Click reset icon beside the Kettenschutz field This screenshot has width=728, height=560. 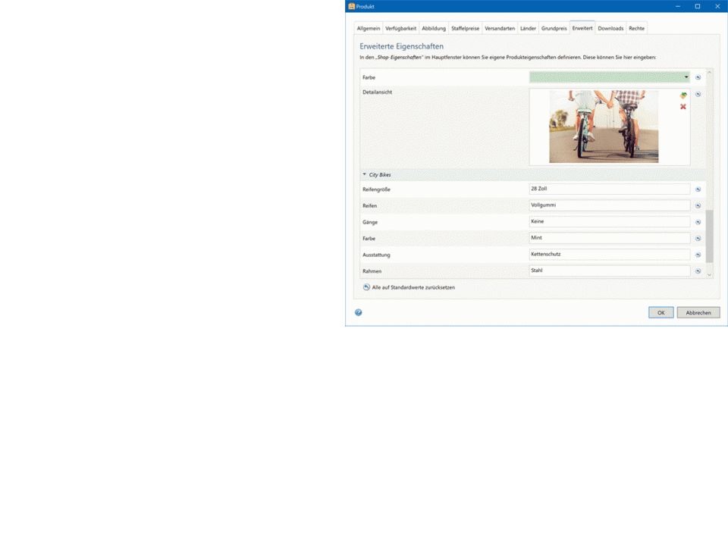point(698,255)
